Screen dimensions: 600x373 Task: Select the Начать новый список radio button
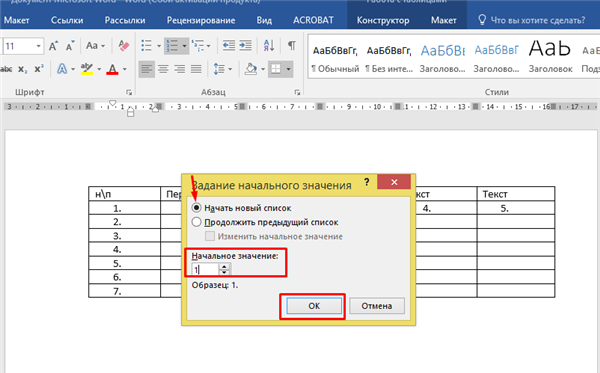[196, 208]
